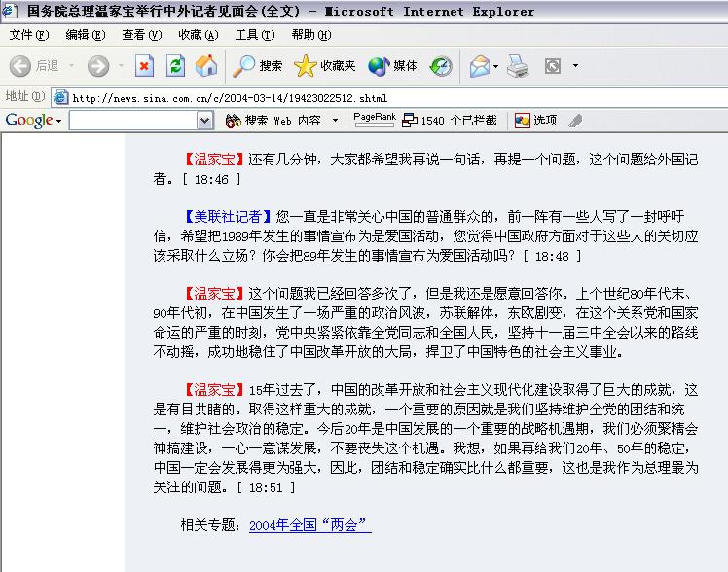Click the 地址(D) address label
728x572 pixels.
pos(25,96)
